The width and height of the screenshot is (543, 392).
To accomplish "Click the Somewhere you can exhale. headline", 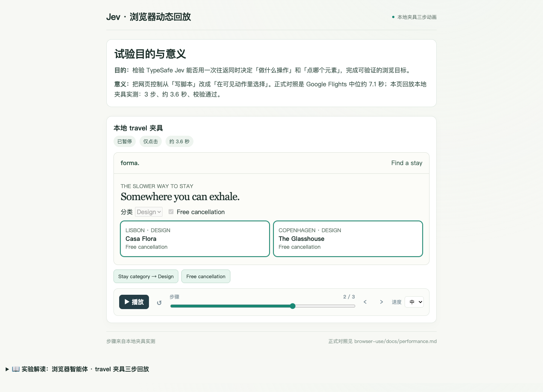I will [x=180, y=197].
